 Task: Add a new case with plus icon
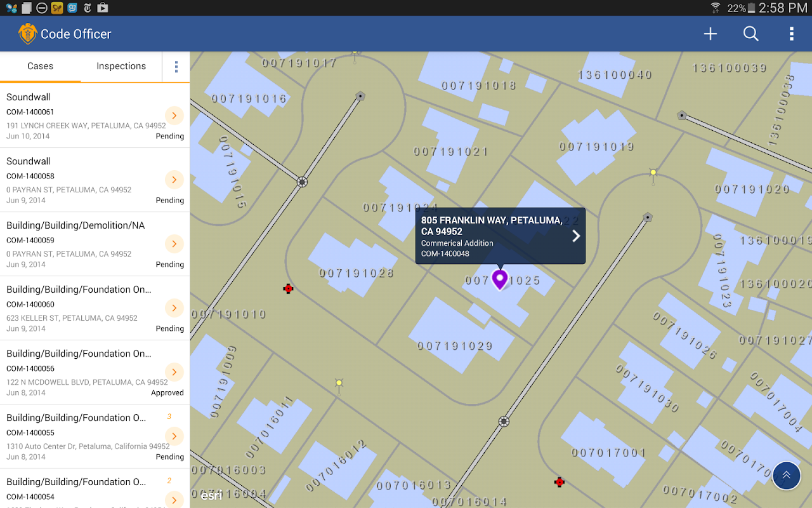(710, 34)
